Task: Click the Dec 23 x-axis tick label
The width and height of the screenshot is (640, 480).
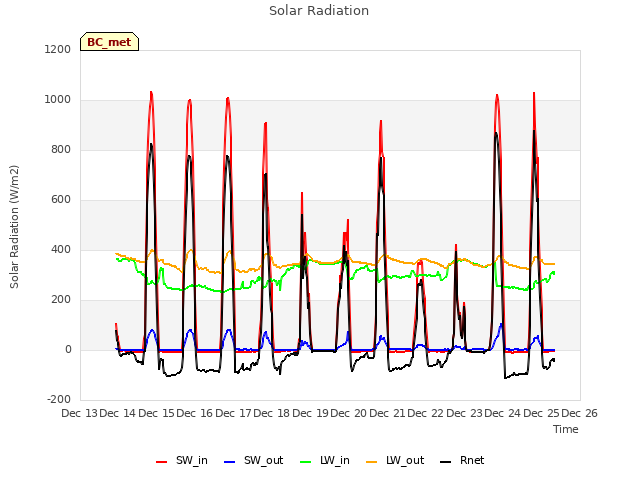Action: (465, 413)
